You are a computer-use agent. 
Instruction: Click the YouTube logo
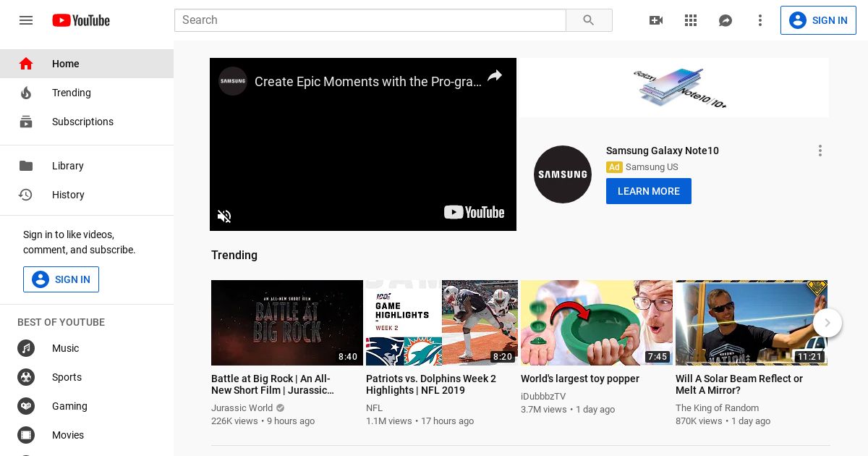click(81, 20)
